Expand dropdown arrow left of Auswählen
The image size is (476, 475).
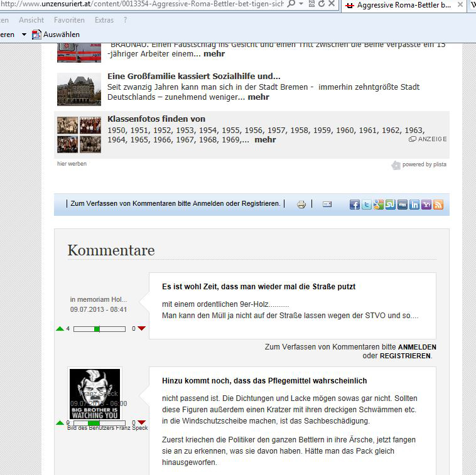24,35
